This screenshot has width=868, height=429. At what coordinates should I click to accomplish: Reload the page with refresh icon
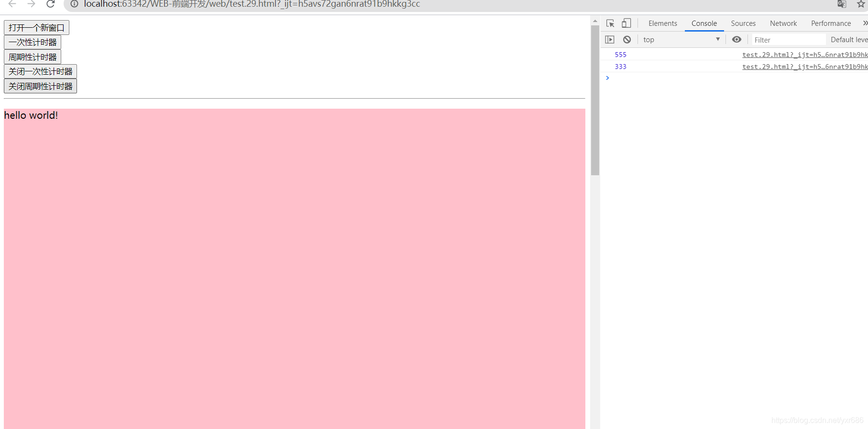pos(51,4)
